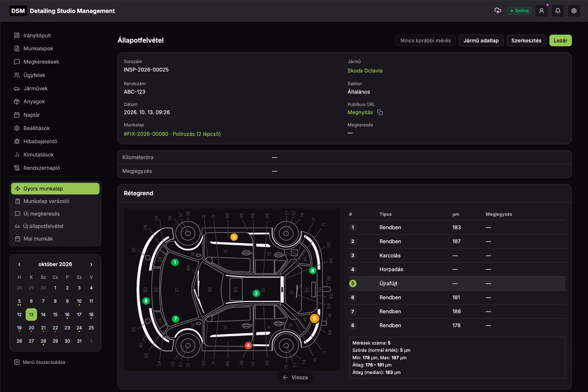Click the cloud upload sync icon

[x=498, y=11]
